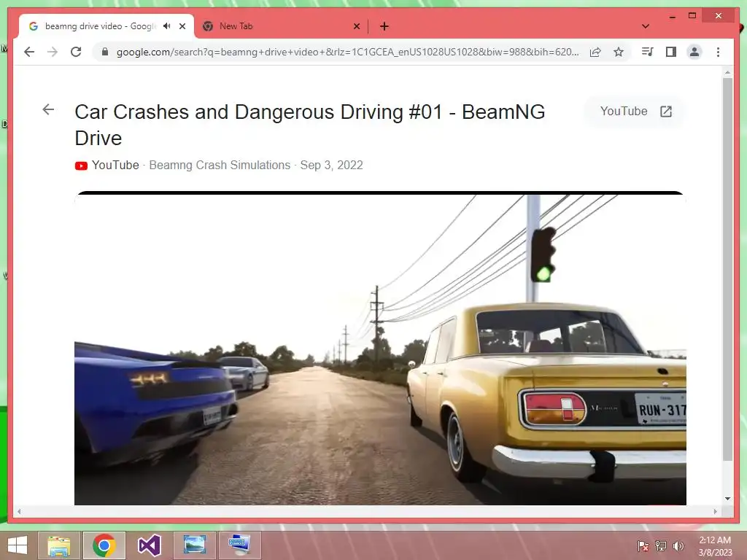Open the picture viewer taskbar icon
747x560 pixels.
click(194, 545)
